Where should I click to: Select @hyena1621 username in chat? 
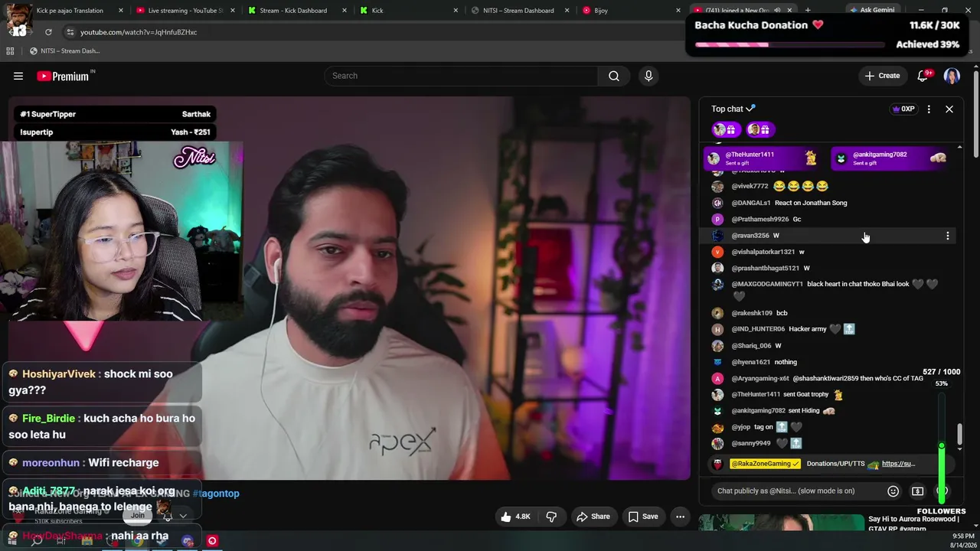tap(750, 362)
